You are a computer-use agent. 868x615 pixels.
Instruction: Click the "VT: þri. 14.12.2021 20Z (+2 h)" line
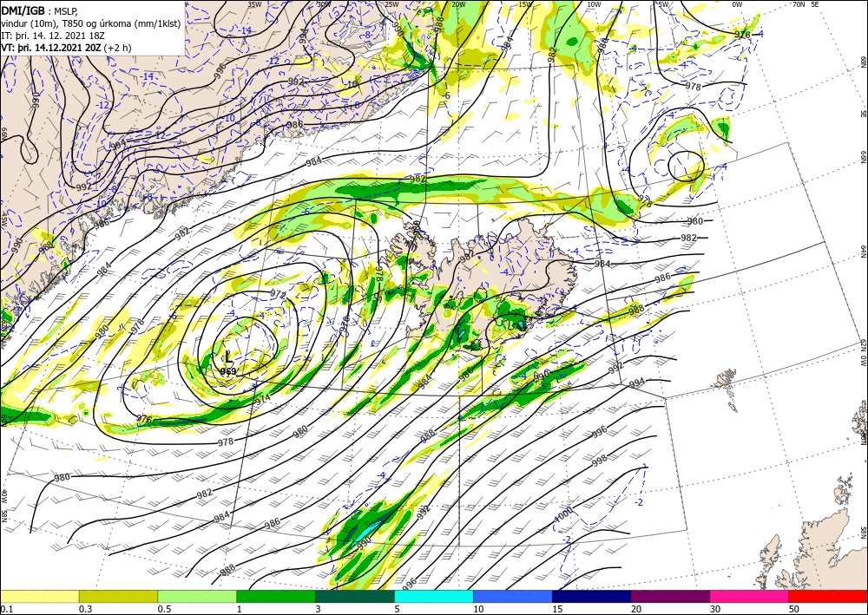(x=67, y=48)
